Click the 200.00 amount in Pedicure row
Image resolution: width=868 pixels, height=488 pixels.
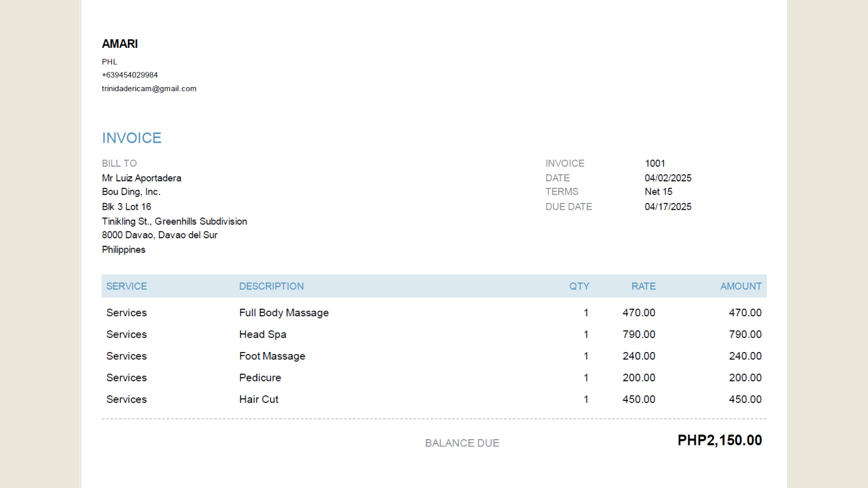tap(745, 378)
